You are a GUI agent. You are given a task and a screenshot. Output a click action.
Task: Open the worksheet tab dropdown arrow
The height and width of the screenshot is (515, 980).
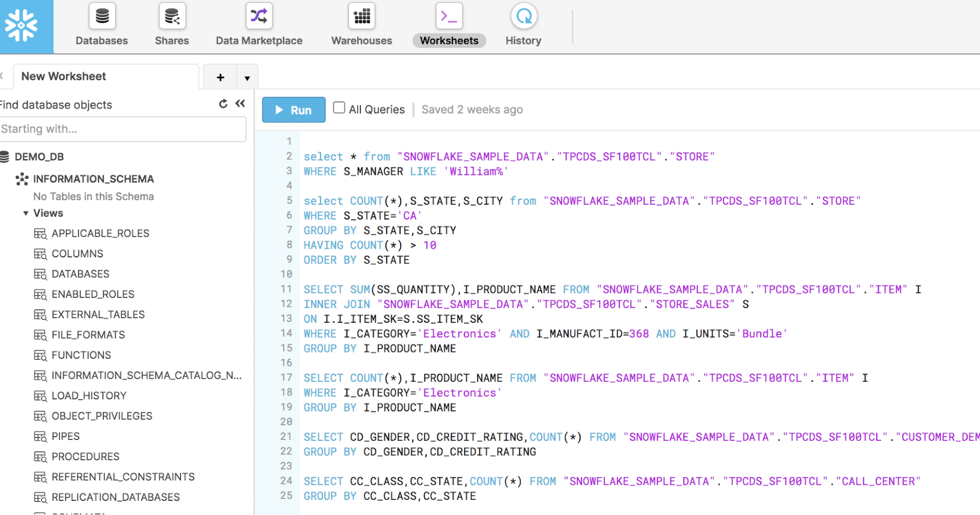[247, 78]
